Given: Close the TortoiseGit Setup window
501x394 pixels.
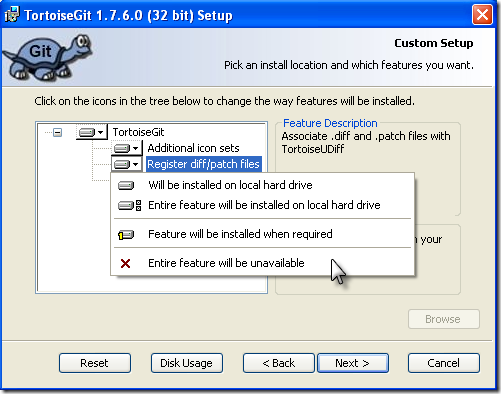Looking at the screenshot, I should (x=482, y=15).
